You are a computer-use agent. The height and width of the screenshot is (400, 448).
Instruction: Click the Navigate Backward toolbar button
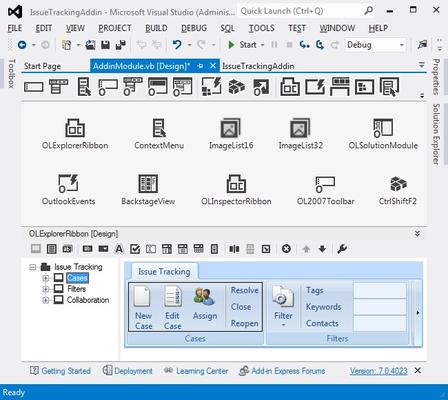(x=22, y=45)
